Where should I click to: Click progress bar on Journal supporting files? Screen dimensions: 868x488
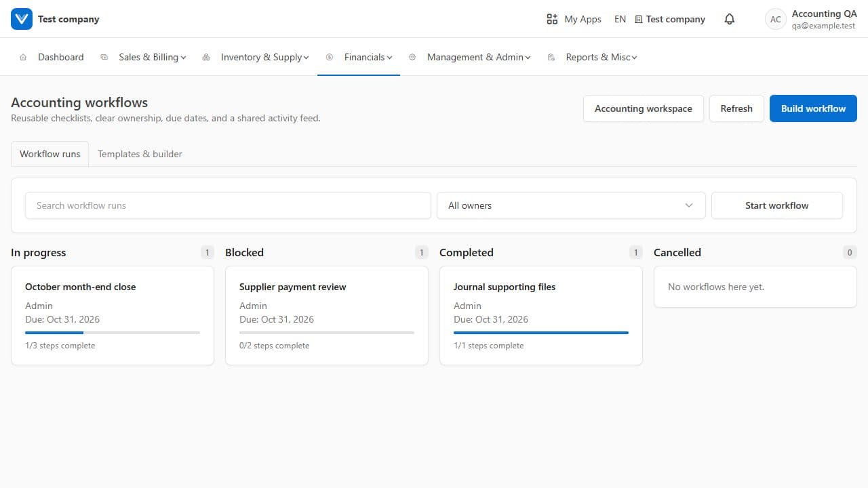tap(541, 333)
